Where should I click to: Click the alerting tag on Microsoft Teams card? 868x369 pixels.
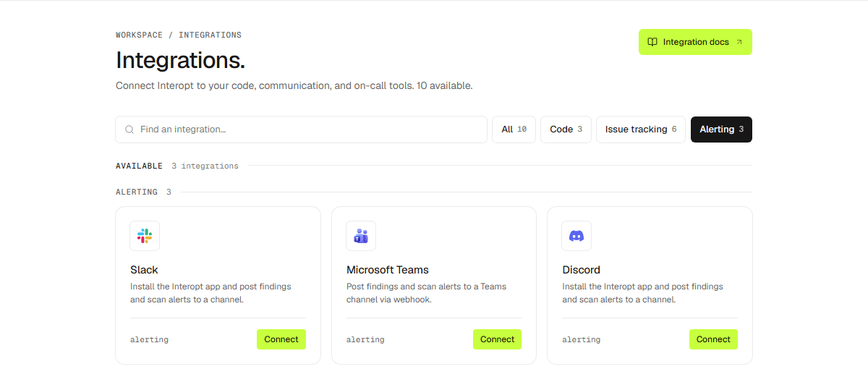click(x=365, y=339)
